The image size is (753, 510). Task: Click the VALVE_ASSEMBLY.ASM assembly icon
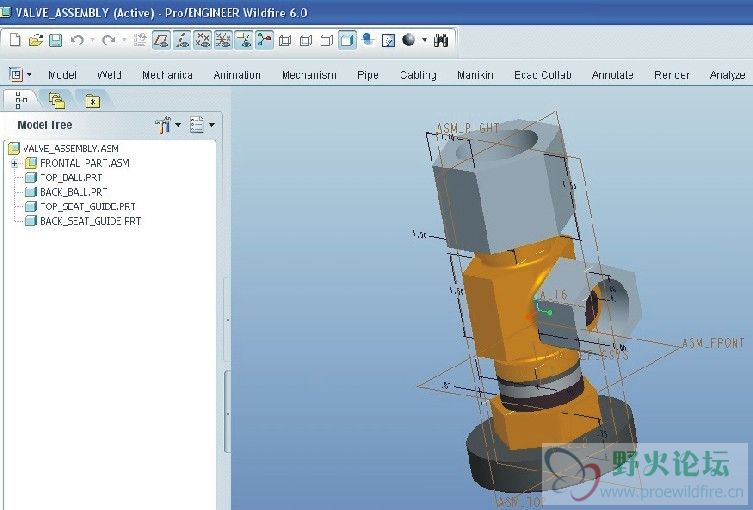point(14,148)
